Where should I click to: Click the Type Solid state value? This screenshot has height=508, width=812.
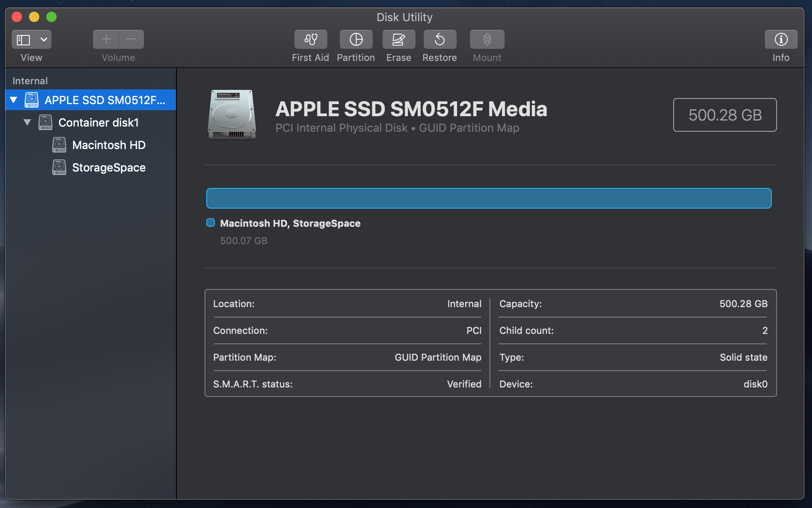(744, 357)
